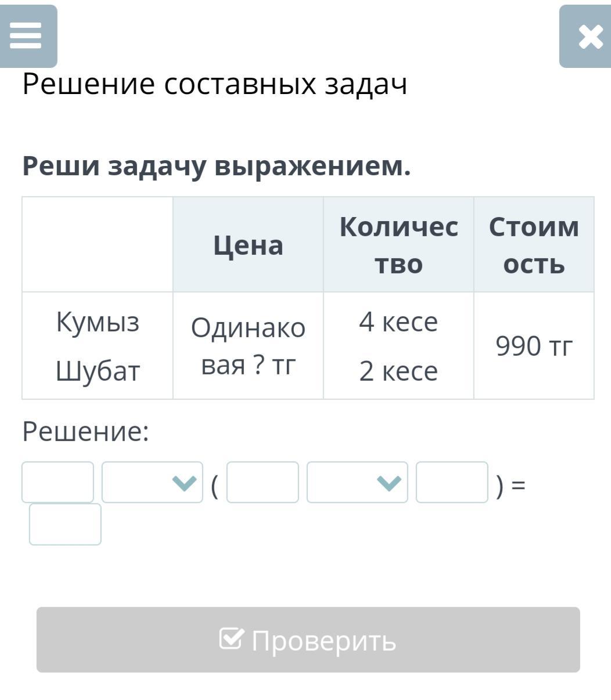Open the hamburger menu icon
Viewport: 611px width, 700px height.
(26, 36)
